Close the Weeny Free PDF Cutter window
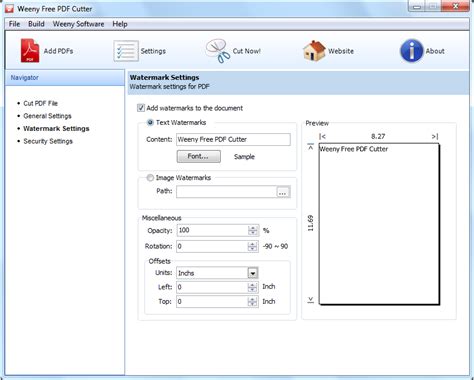 coord(455,6)
